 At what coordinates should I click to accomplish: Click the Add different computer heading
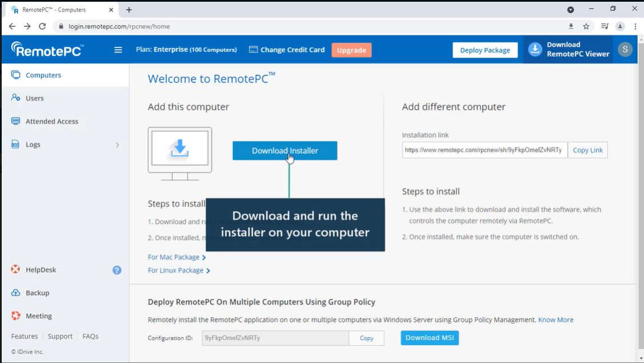(454, 107)
